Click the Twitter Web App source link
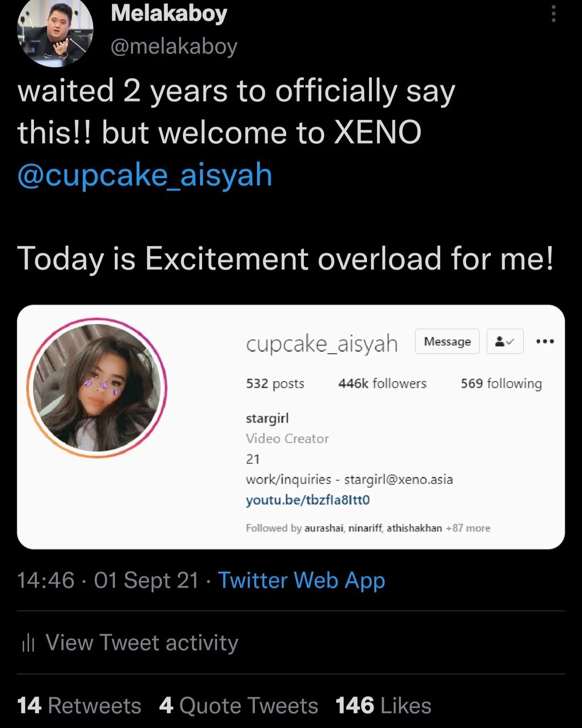Viewport: 582px width, 728px height. coord(301,580)
